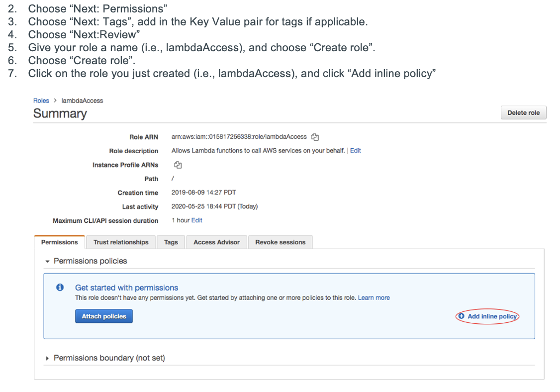
Task: Open the Learn more link
Action: click(x=373, y=298)
